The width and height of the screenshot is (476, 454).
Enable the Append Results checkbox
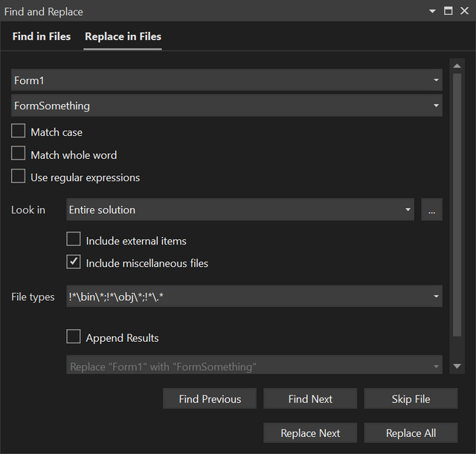pyautogui.click(x=74, y=337)
